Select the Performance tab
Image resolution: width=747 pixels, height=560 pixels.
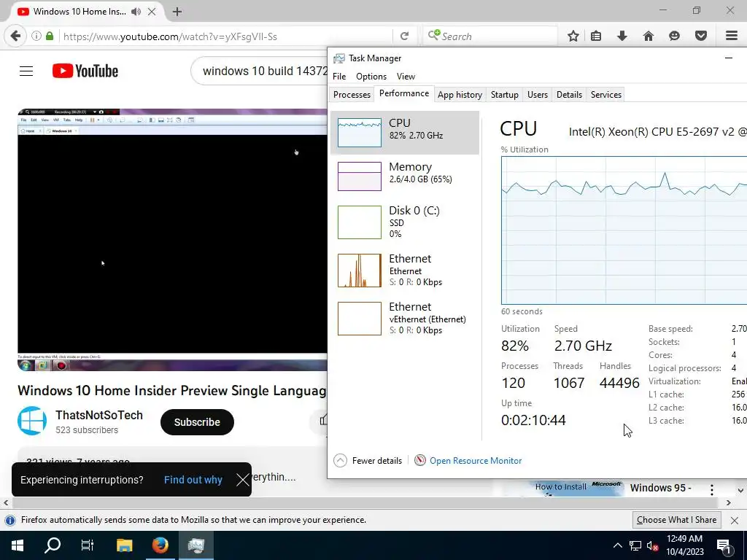point(404,94)
